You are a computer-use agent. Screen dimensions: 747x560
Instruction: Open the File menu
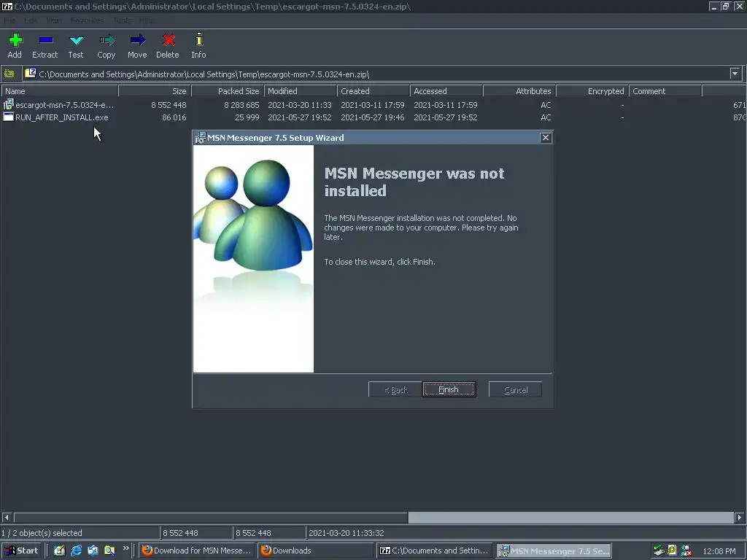[x=9, y=20]
